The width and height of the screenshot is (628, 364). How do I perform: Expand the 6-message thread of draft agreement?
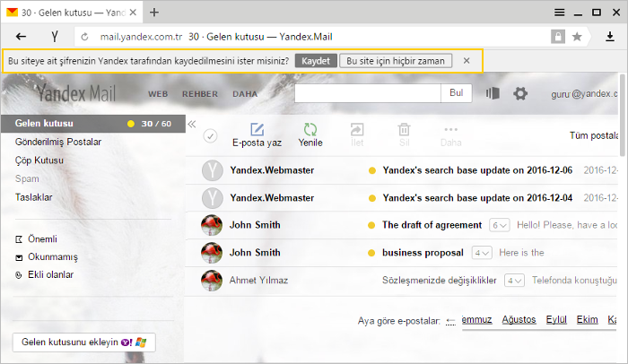(x=500, y=225)
